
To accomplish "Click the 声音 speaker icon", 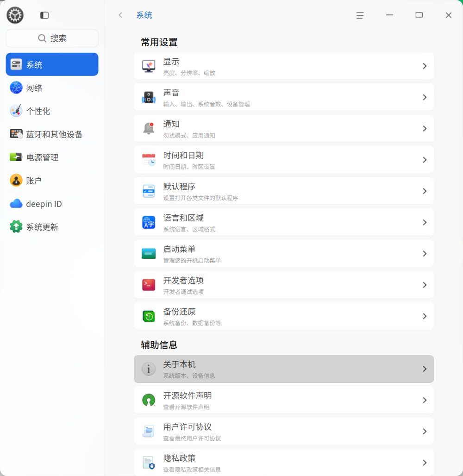I will [149, 97].
